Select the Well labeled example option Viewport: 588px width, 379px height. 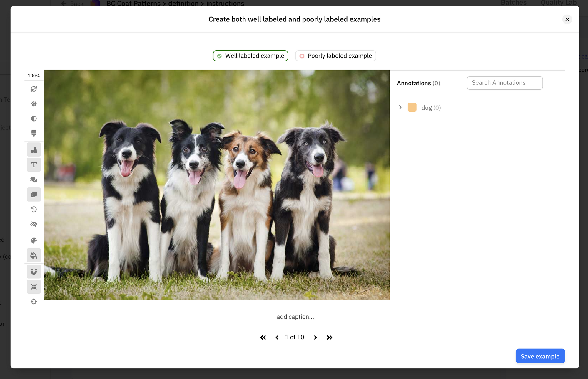[x=250, y=56]
